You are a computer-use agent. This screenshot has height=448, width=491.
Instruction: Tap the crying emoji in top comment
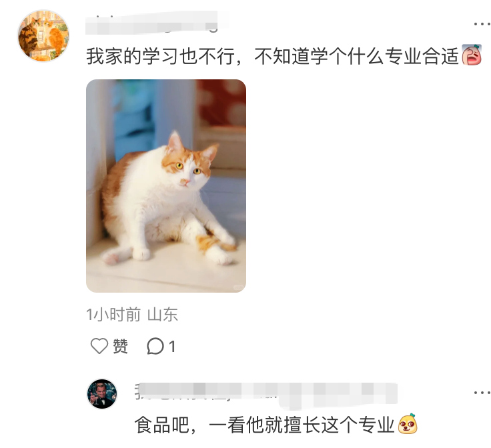pos(472,55)
